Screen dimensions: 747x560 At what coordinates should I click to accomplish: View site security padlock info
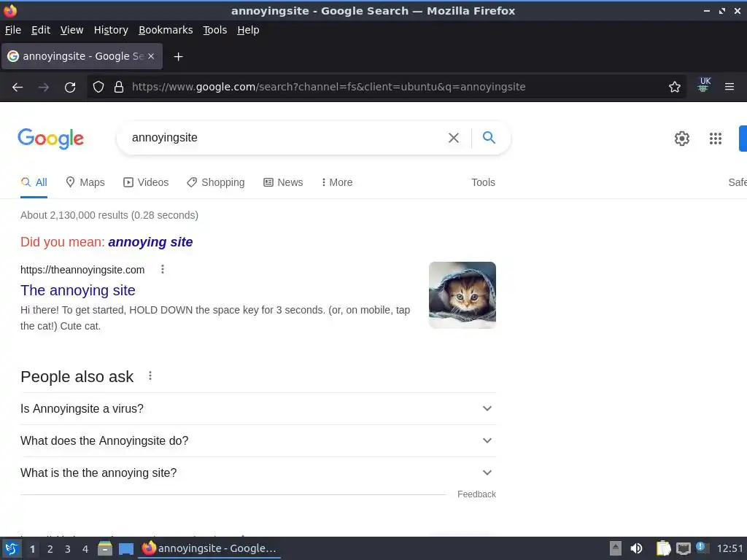(x=119, y=87)
